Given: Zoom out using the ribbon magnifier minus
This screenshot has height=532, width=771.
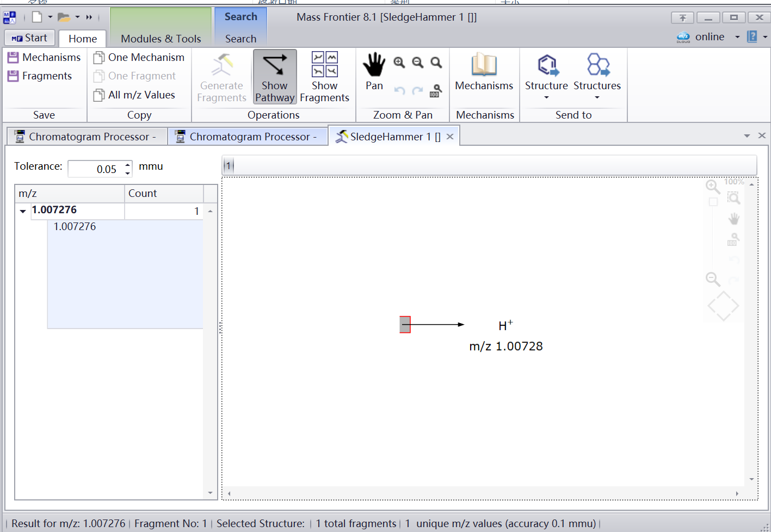Looking at the screenshot, I should (418, 63).
